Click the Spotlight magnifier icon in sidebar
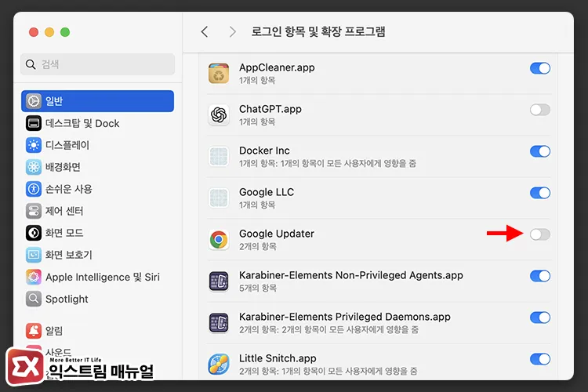 coord(34,299)
